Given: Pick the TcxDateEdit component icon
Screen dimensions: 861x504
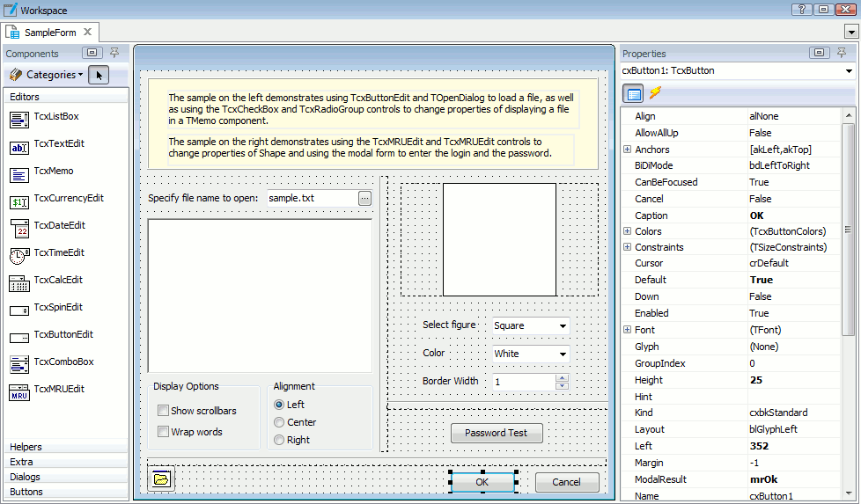Looking at the screenshot, I should click(19, 227).
